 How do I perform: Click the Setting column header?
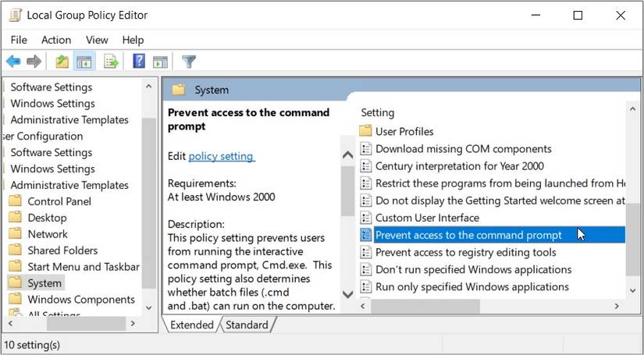[378, 112]
